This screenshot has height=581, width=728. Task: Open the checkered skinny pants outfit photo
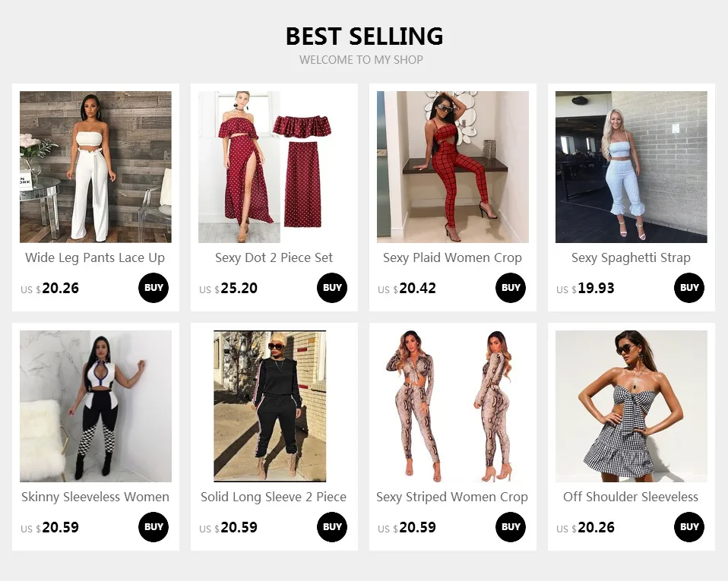point(96,406)
